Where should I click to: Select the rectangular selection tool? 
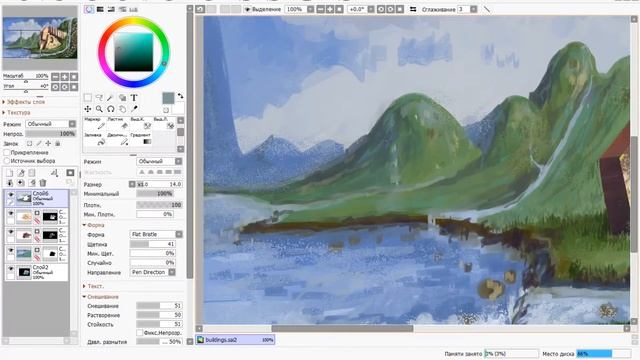88,98
